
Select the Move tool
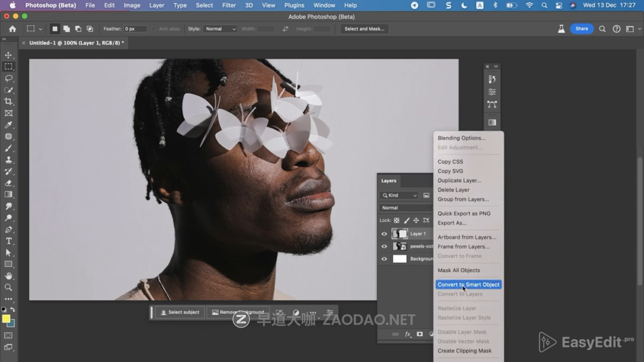tap(8, 55)
